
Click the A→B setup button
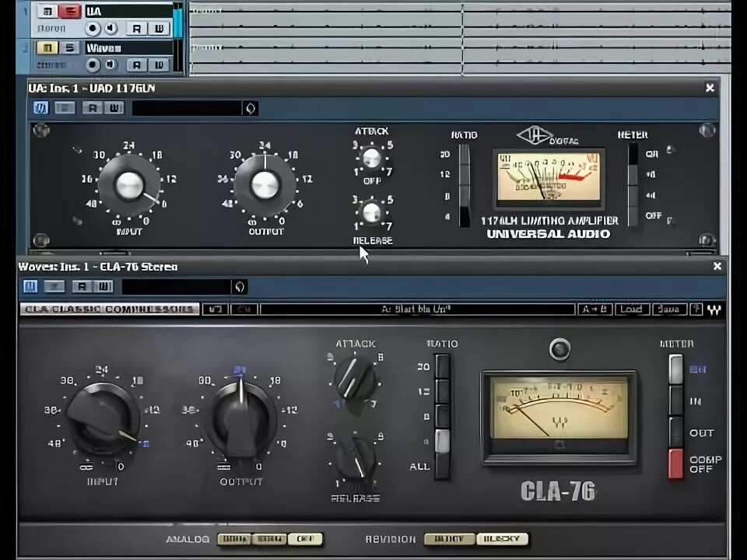coord(594,310)
